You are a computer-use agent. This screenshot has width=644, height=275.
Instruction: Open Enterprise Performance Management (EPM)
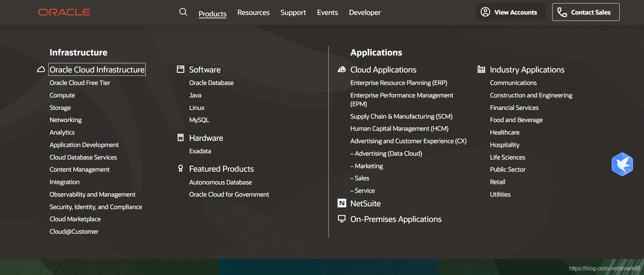(x=402, y=100)
